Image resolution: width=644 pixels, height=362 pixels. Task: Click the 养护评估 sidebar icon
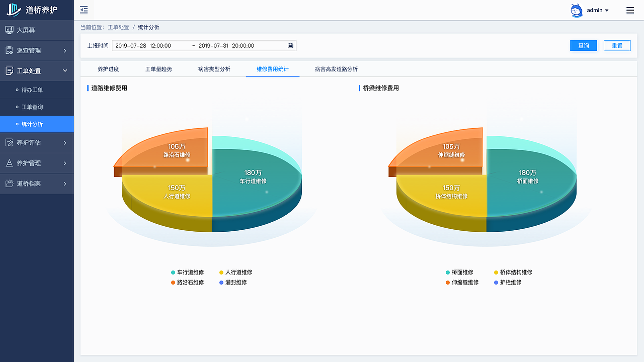(9, 142)
